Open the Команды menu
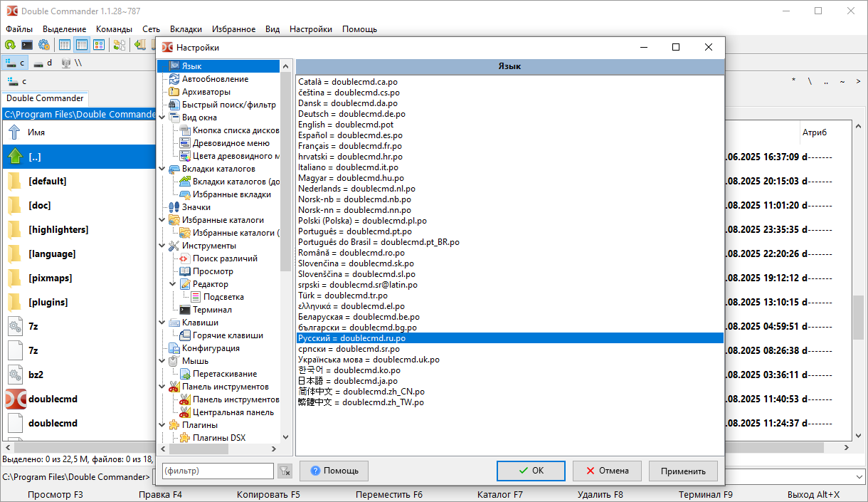Image resolution: width=868 pixels, height=502 pixels. 114,29
